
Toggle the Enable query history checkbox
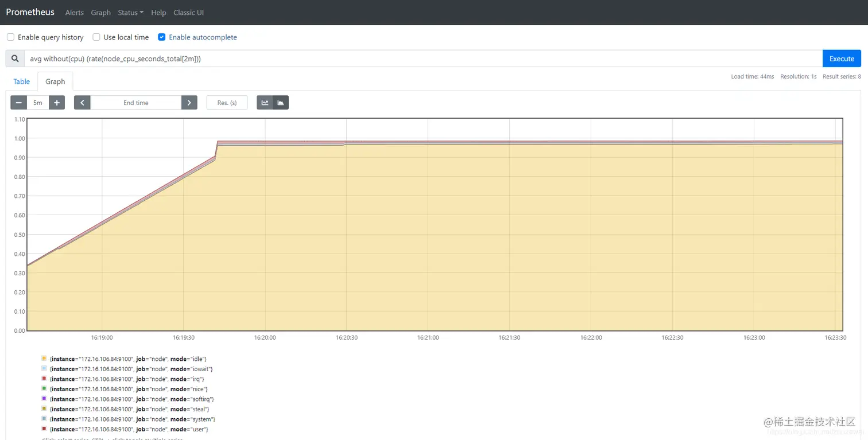pyautogui.click(x=10, y=37)
